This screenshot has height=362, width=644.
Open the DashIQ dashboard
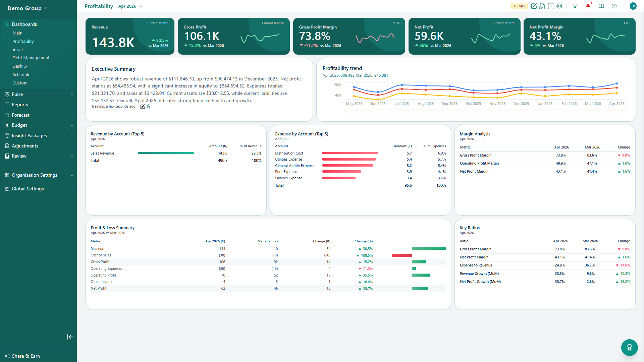pyautogui.click(x=20, y=66)
